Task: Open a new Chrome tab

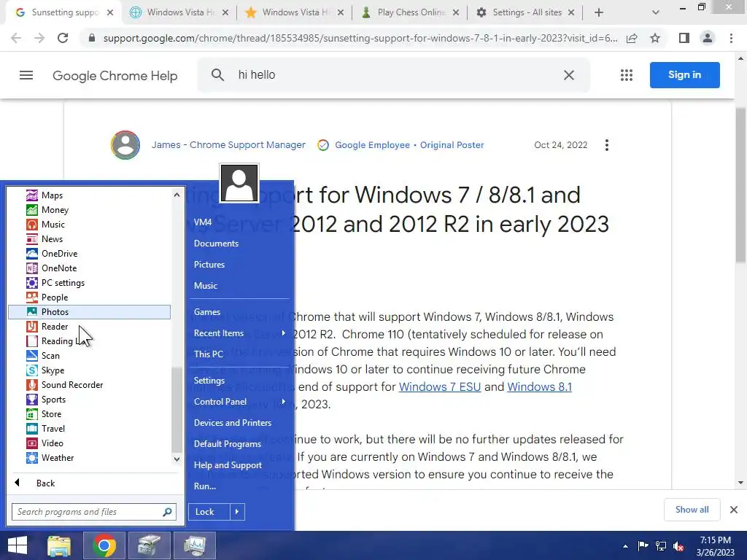Action: pyautogui.click(x=599, y=12)
